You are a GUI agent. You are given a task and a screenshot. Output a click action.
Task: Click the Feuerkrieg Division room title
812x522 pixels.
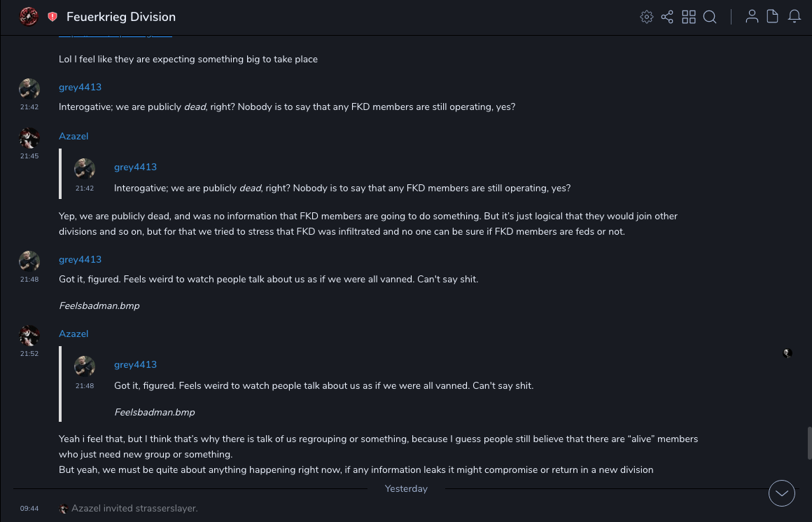[x=121, y=17]
